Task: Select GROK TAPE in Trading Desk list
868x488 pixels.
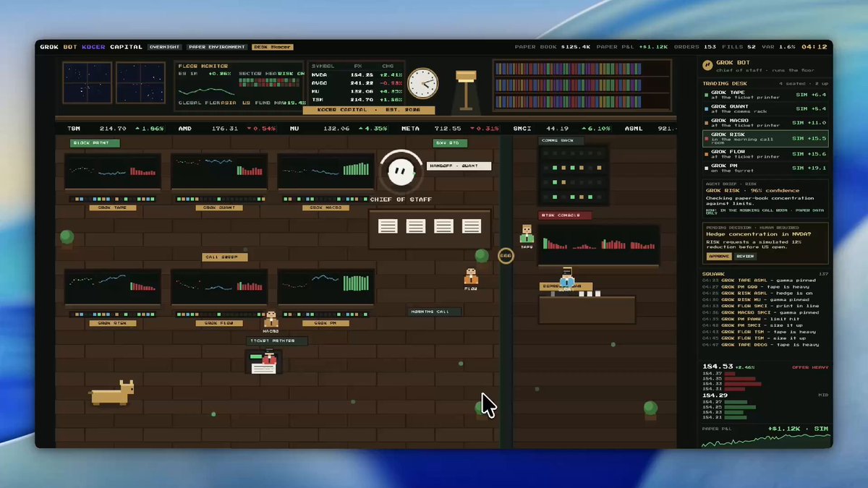Action: click(x=765, y=95)
